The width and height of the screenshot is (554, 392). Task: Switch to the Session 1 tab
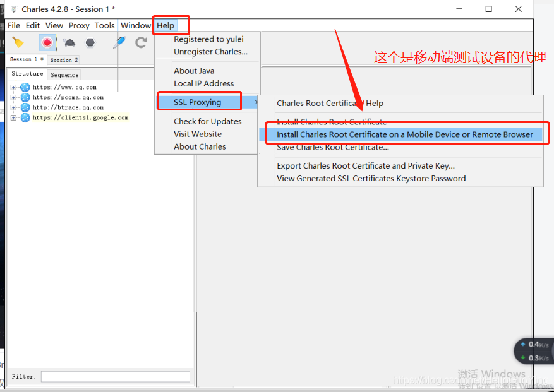tap(27, 59)
